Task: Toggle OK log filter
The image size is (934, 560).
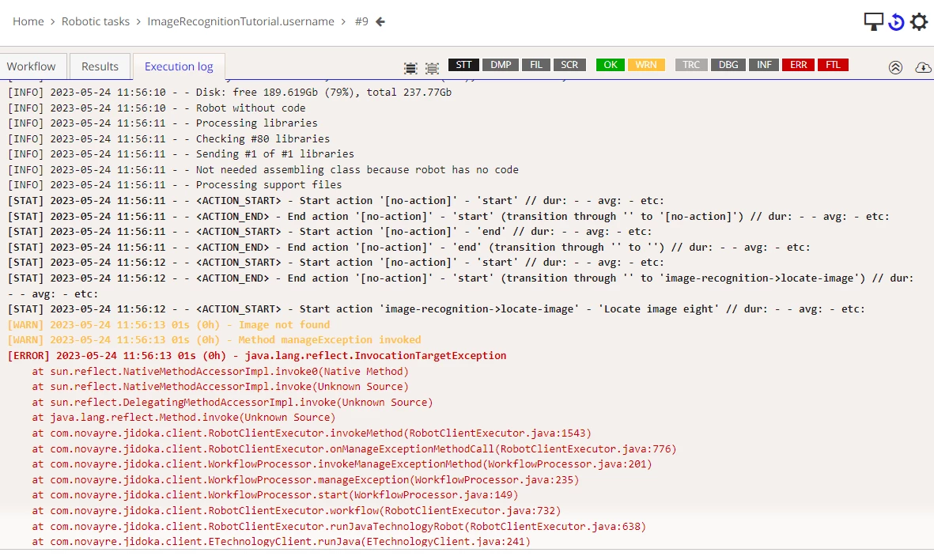Action: click(610, 65)
